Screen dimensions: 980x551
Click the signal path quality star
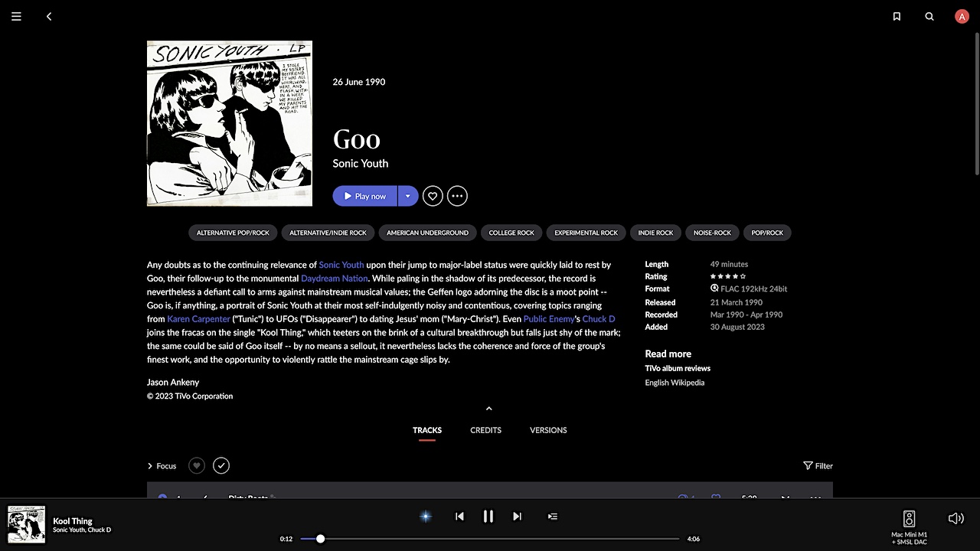[x=426, y=517]
